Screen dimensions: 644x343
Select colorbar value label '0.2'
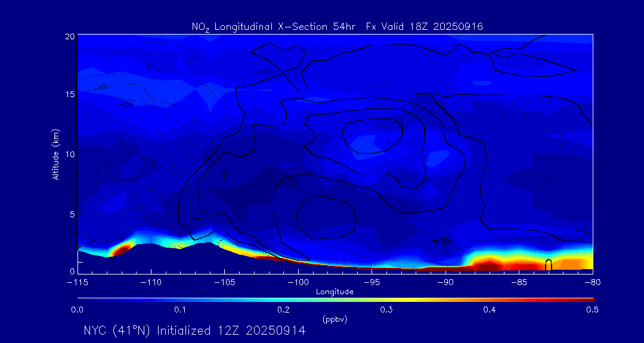(283, 310)
